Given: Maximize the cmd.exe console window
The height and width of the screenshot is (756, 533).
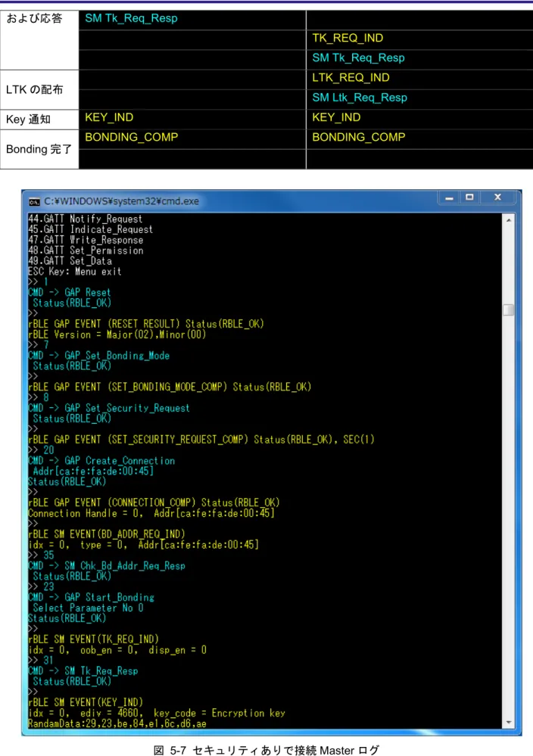Looking at the screenshot, I should tap(469, 198).
